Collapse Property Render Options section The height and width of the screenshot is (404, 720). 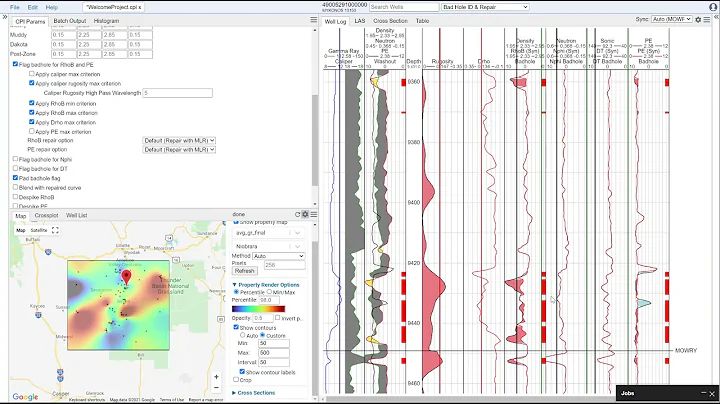(266, 285)
